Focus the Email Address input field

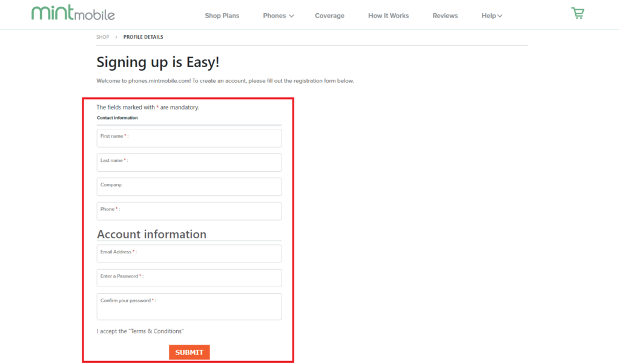coord(189,253)
